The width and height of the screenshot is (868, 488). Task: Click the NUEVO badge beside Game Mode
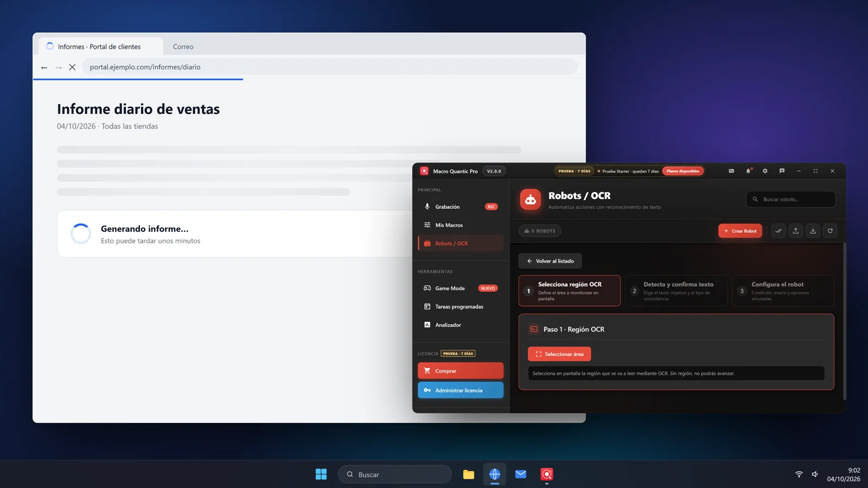click(488, 288)
